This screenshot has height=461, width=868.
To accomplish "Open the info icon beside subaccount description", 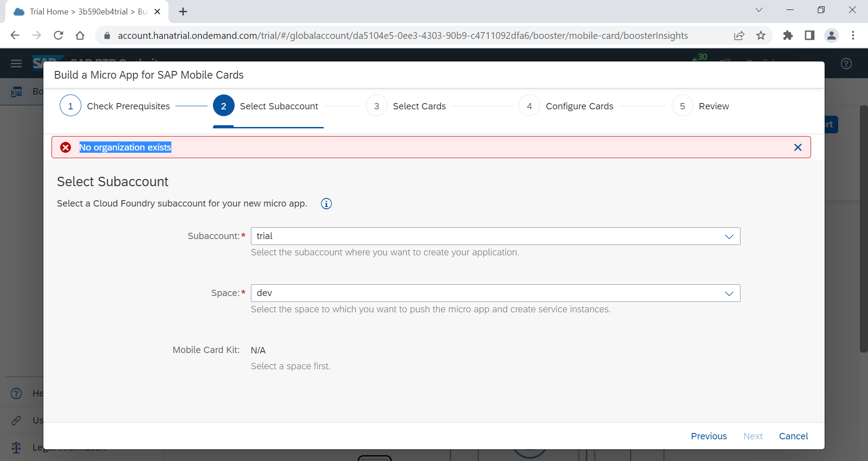I will point(326,204).
